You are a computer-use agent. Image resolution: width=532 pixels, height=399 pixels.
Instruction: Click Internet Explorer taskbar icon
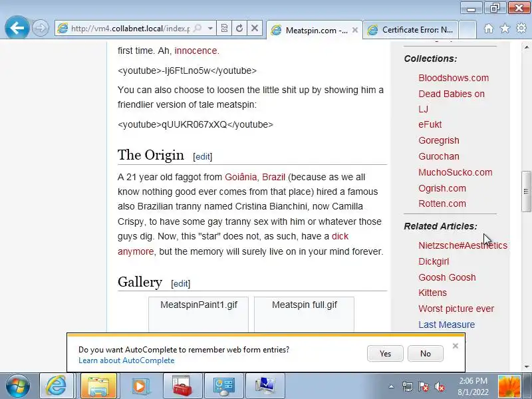[57, 386]
